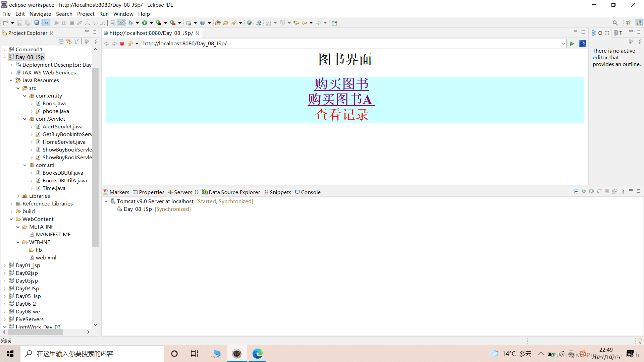Click the Debug bug icon in toolbar
Screen dimensions: 644x362
[x=131, y=23]
